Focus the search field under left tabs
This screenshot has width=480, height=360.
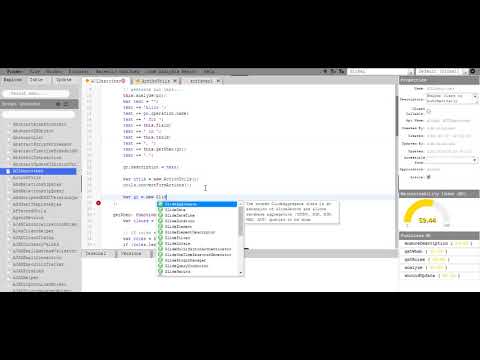37,93
